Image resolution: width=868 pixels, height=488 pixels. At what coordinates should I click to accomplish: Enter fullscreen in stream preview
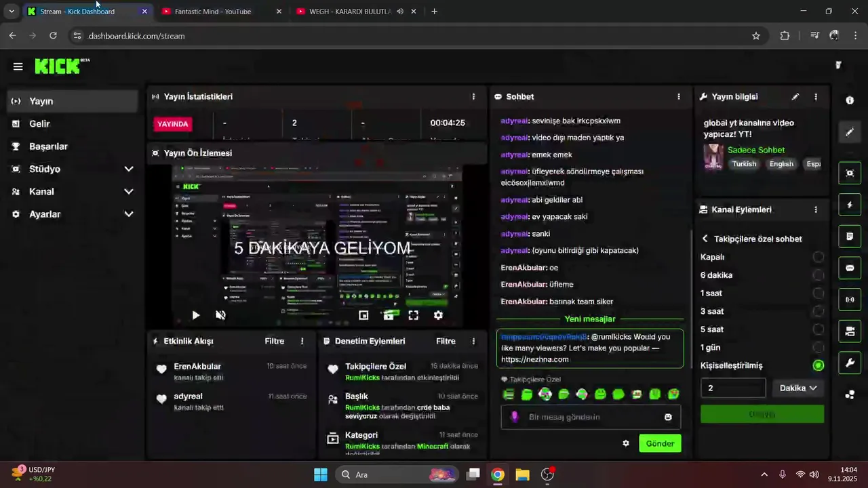[x=413, y=315]
